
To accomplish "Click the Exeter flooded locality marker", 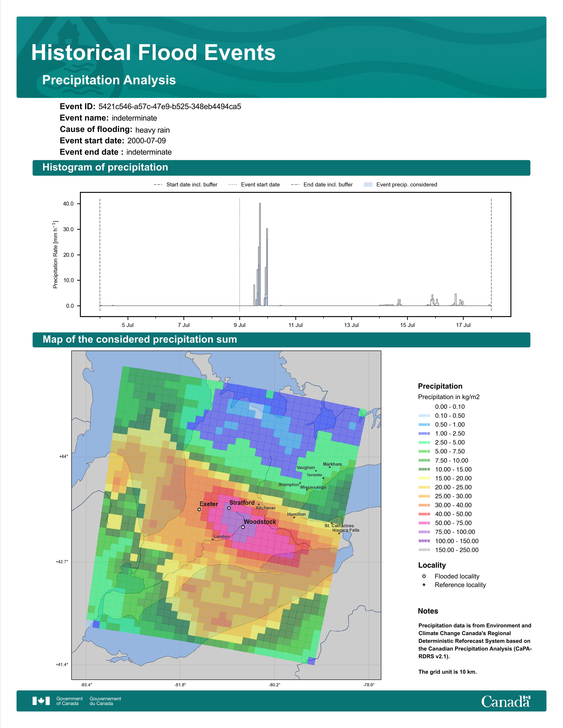I will point(199,509).
